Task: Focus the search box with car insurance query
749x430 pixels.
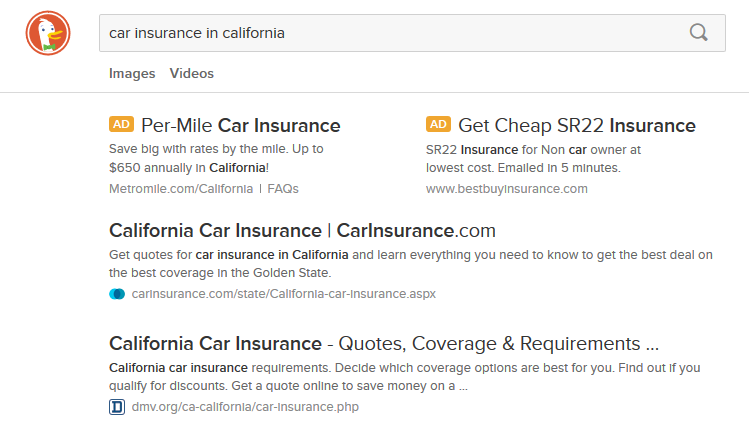Action: pyautogui.click(x=390, y=33)
